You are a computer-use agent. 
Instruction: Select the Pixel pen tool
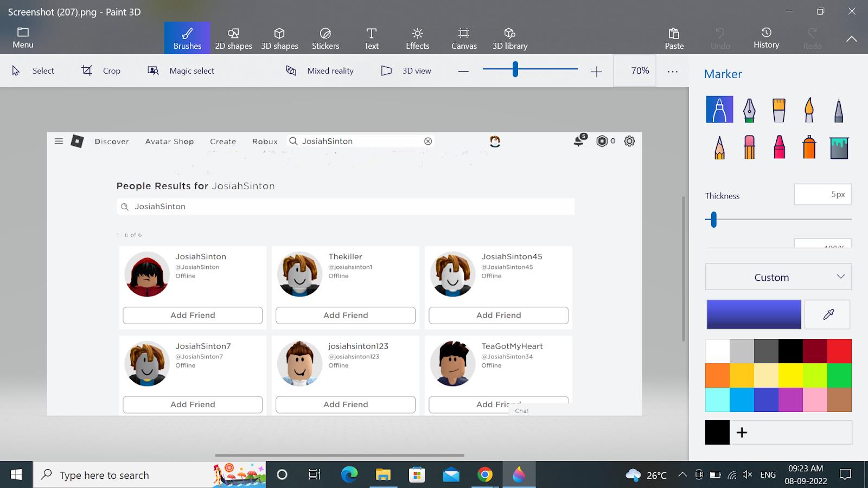pos(839,110)
